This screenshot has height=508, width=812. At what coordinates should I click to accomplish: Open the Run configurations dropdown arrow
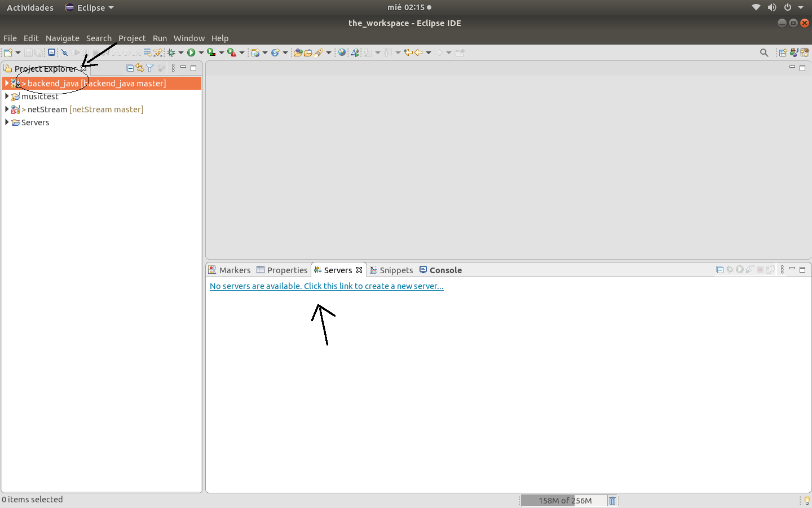coord(201,52)
